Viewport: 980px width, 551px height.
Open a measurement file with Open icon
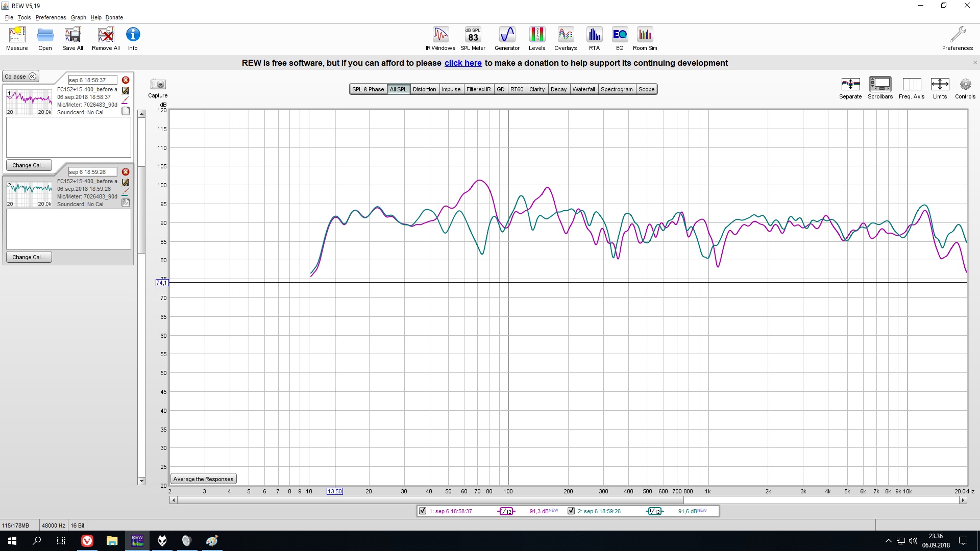tap(45, 39)
